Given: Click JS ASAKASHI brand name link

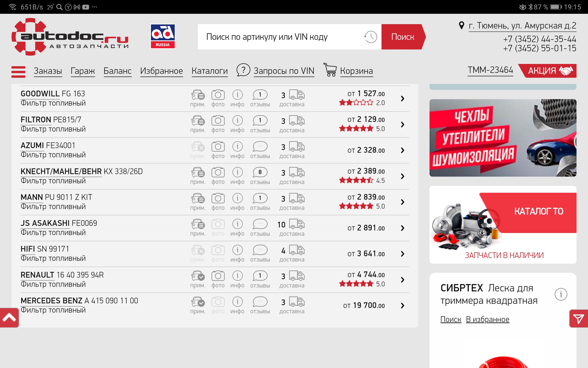Looking at the screenshot, I should pyautogui.click(x=45, y=223).
